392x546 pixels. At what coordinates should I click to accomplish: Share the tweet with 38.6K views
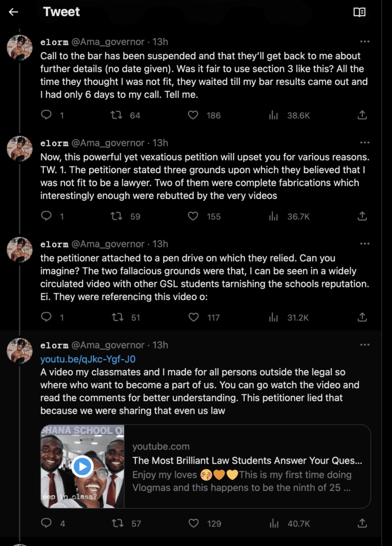[x=362, y=115]
